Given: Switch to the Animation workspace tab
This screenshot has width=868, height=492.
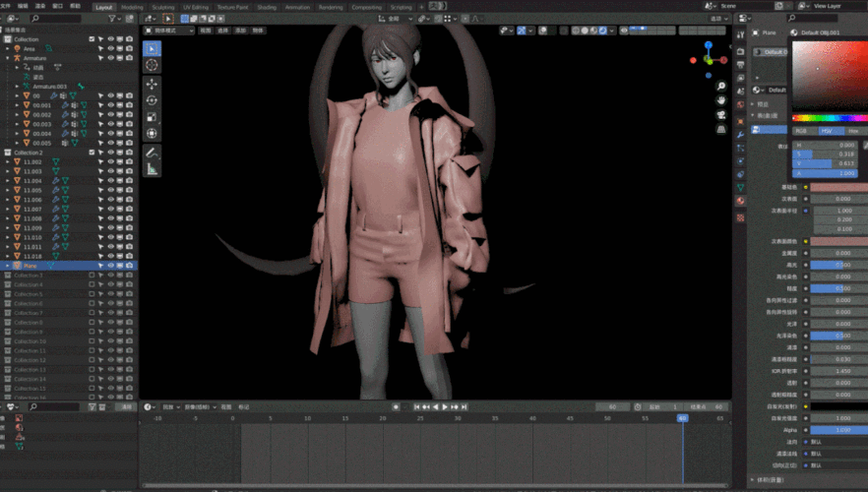Looking at the screenshot, I should (297, 7).
